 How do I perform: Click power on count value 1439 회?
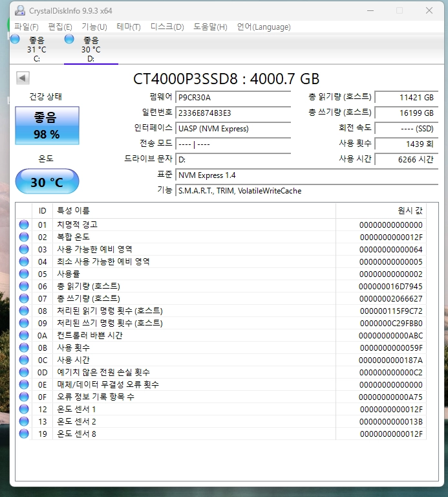click(x=407, y=144)
